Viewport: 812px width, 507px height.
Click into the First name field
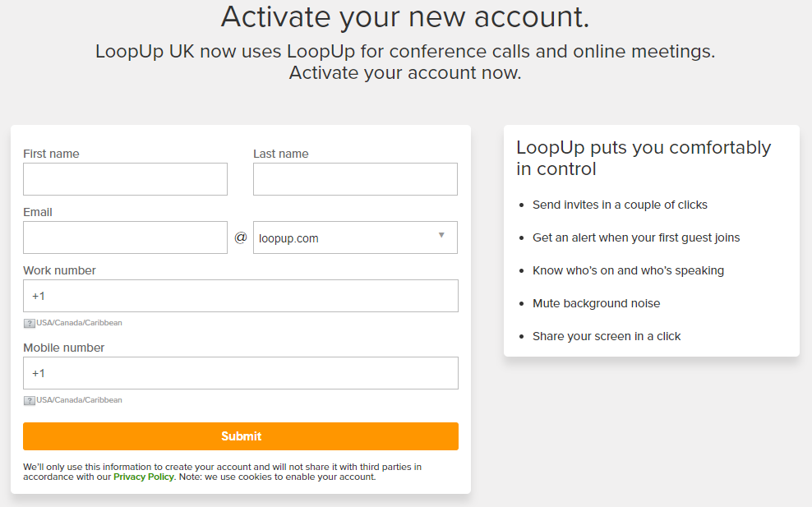coord(125,178)
